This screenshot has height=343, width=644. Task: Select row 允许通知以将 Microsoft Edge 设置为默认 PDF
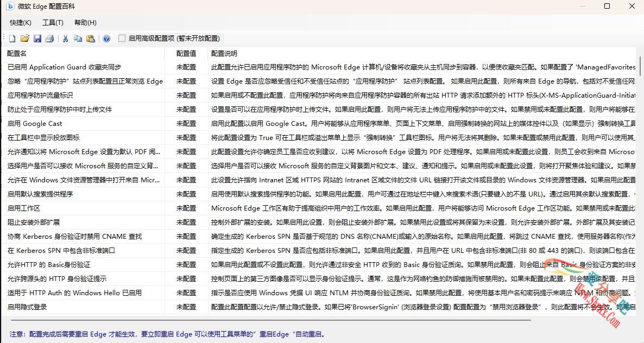click(319, 152)
